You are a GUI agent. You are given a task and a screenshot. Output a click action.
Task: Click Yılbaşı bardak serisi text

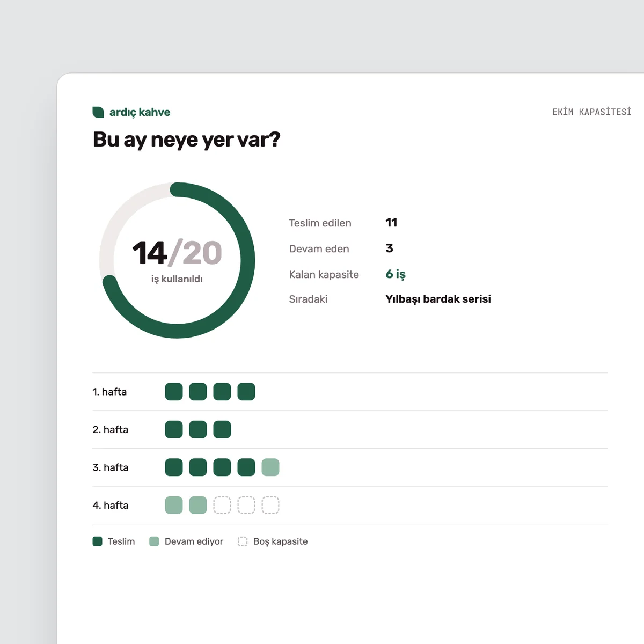(x=438, y=299)
